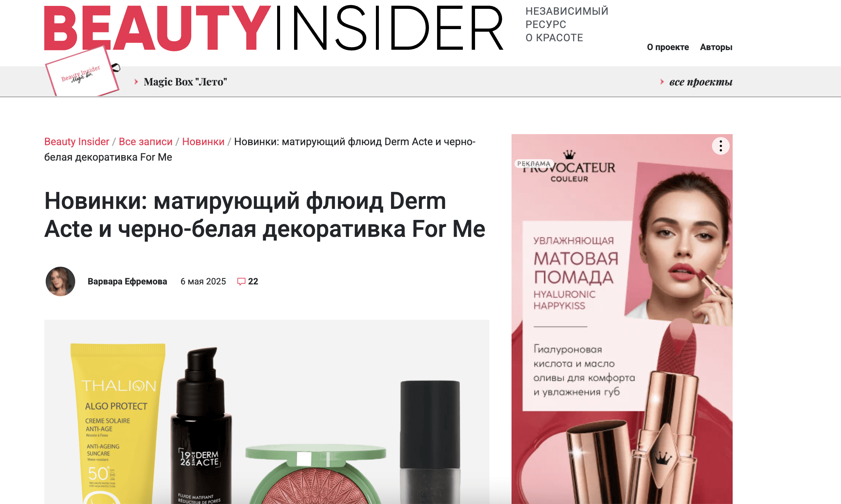Expand все проекты list
This screenshot has width=841, height=504.
[x=701, y=82]
